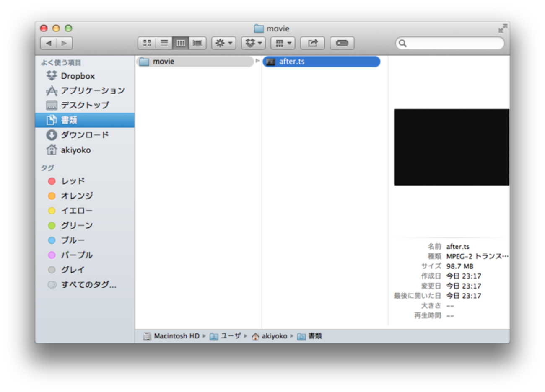Click the back navigation arrow
The height and width of the screenshot is (392, 545).
point(49,43)
